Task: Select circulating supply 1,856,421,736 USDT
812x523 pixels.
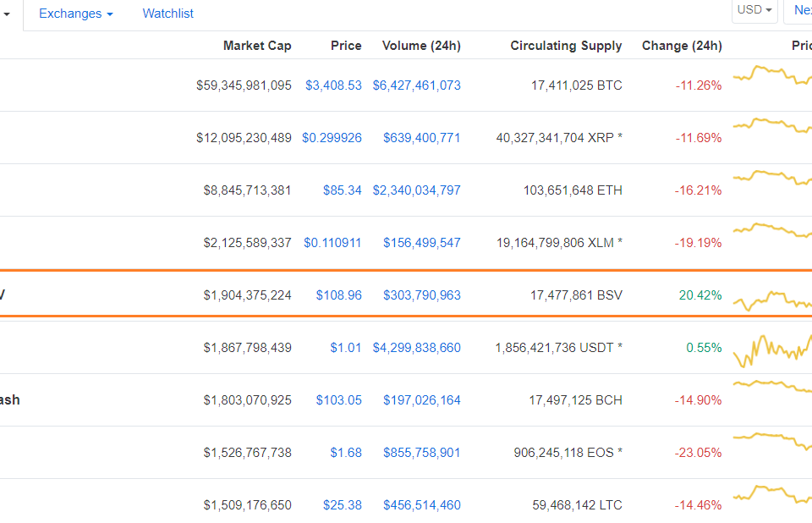Action: 559,347
